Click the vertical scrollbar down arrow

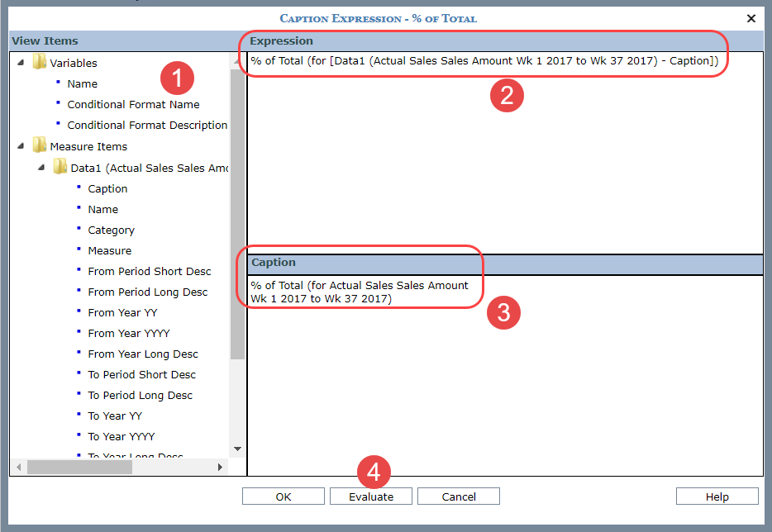[x=237, y=449]
